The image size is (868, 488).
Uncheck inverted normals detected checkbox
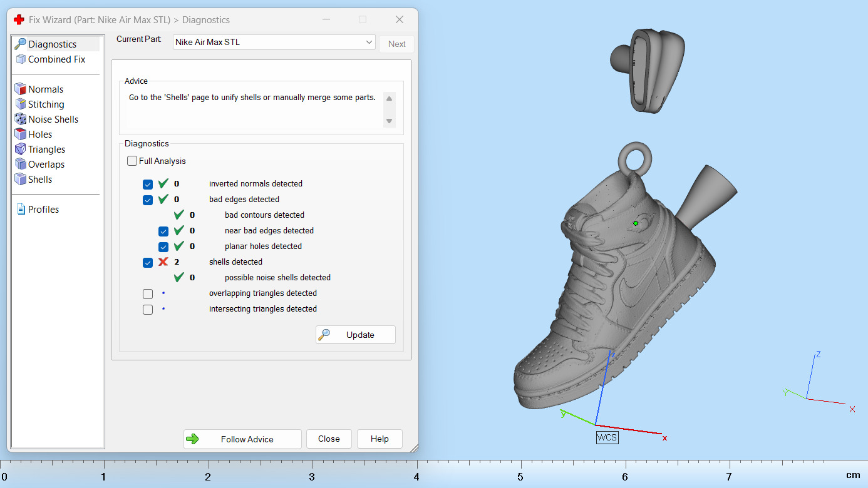point(148,184)
